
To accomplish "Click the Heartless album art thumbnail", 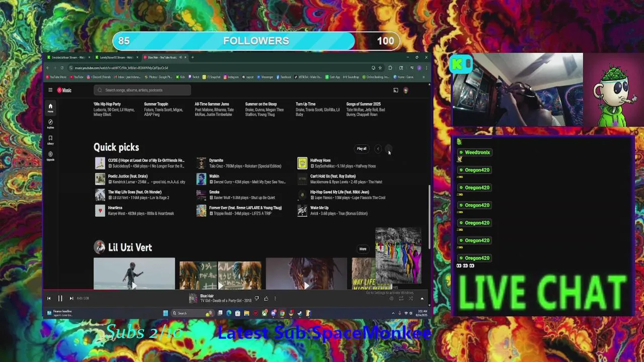I will tap(100, 211).
